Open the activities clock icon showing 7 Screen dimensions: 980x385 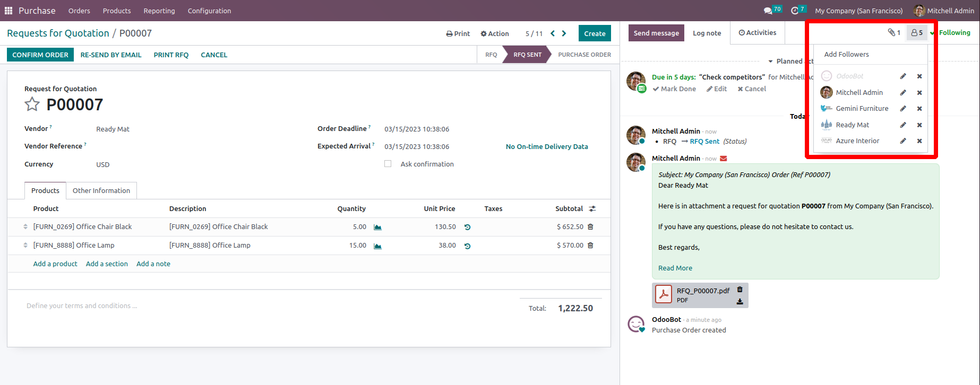tap(798, 11)
